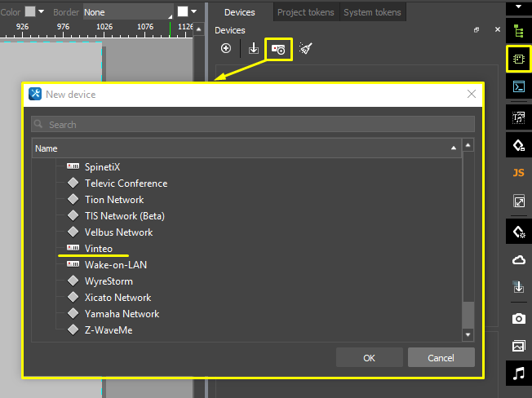Viewport: 532px width, 398px height.
Task: Click the camera snapshot sidebar icon
Action: pyautogui.click(x=518, y=318)
